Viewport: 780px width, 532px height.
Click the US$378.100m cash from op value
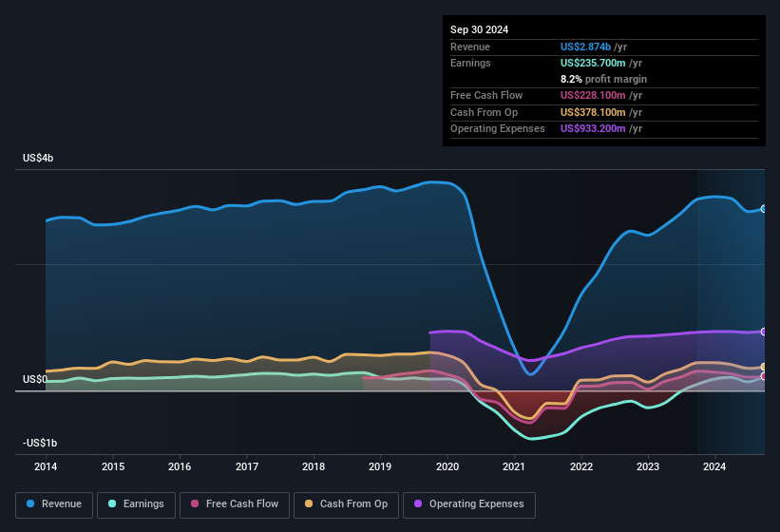(593, 112)
